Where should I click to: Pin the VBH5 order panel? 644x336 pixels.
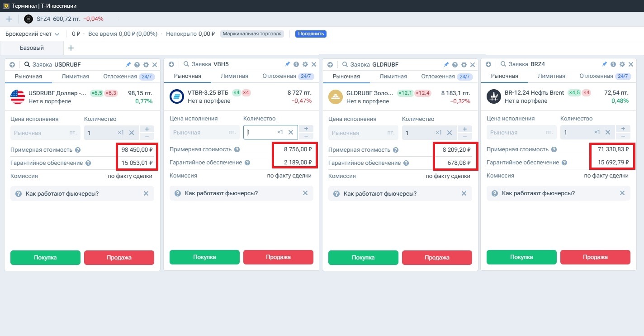[x=287, y=64]
